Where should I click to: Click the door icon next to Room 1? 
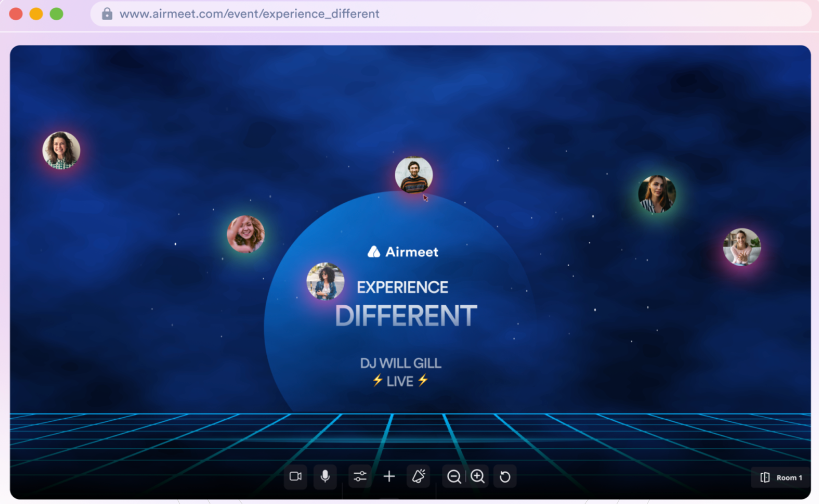(765, 477)
